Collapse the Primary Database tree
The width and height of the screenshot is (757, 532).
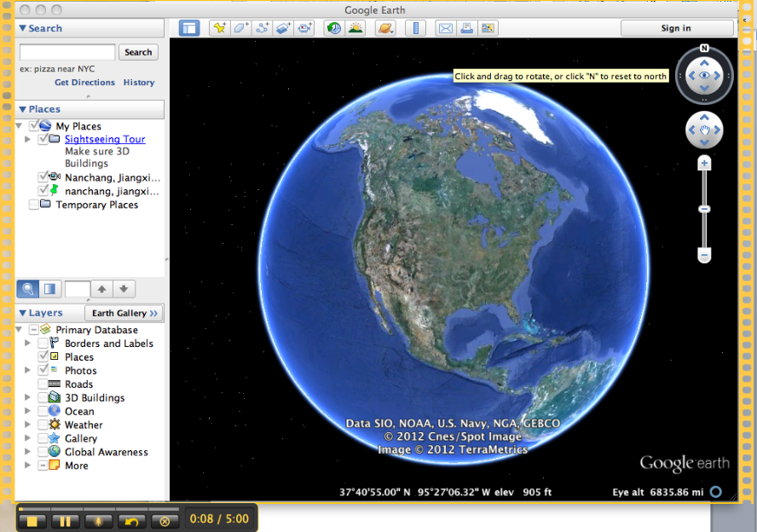(x=19, y=330)
